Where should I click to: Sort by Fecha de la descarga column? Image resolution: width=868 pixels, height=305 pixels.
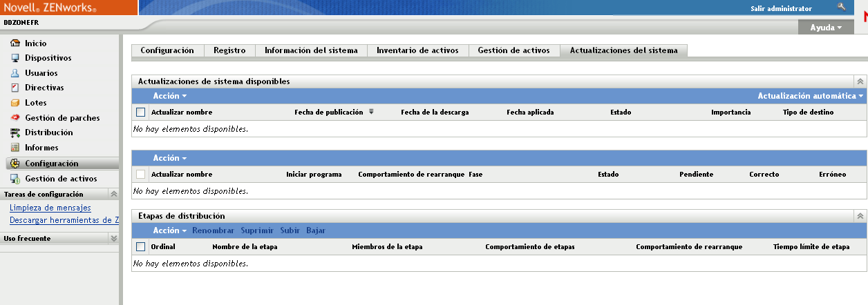[435, 112]
